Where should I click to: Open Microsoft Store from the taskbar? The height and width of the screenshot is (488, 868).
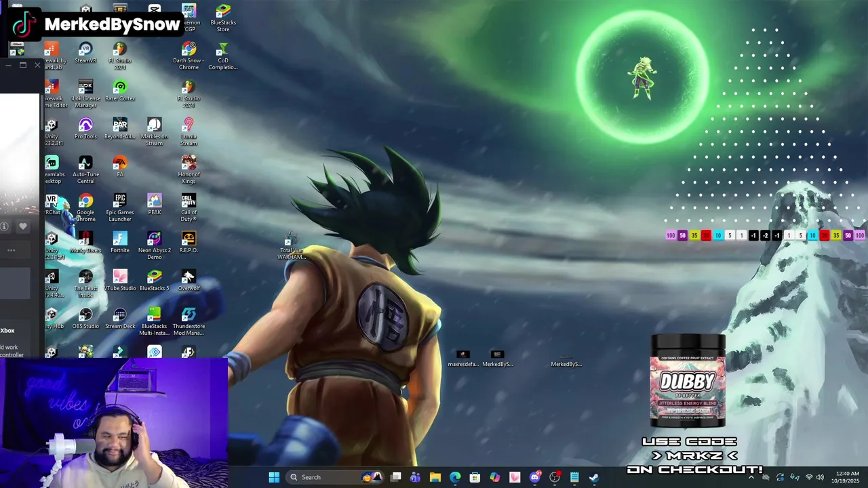click(x=475, y=477)
